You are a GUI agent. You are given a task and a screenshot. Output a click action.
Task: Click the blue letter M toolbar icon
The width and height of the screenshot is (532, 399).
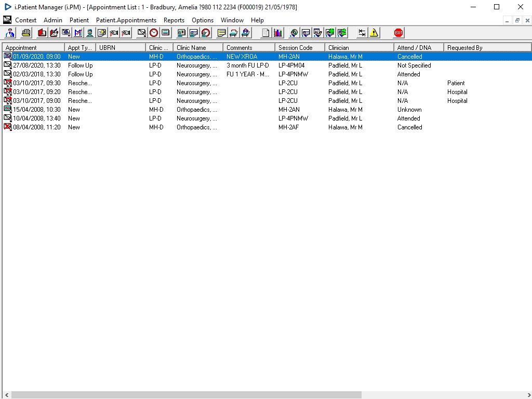(78, 33)
